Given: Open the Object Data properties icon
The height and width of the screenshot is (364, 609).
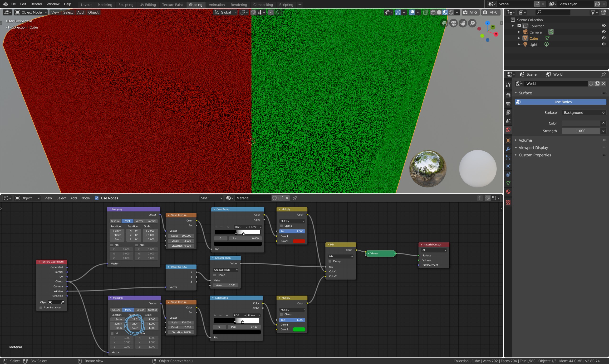Looking at the screenshot, I should [x=508, y=183].
